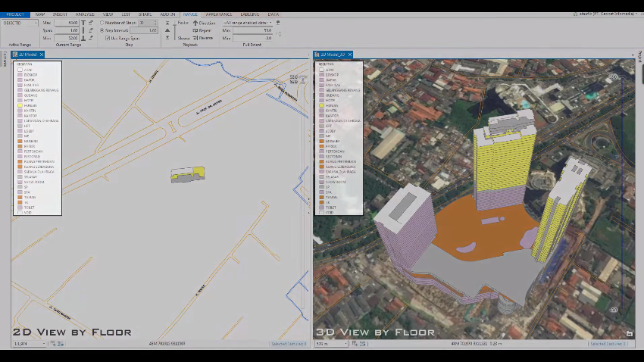644x362 pixels.
Task: Select the Number of Steps radio button
Action: [x=102, y=23]
